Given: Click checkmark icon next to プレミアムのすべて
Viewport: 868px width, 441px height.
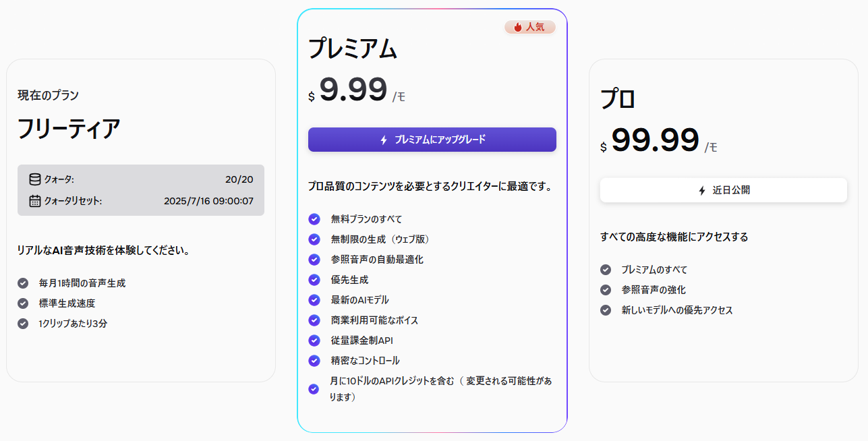Looking at the screenshot, I should 606,270.
